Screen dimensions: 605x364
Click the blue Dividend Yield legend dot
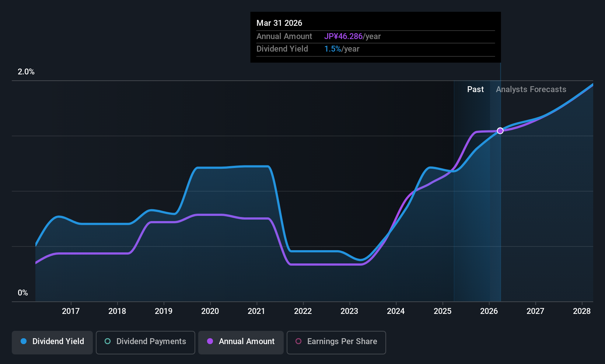coord(24,341)
